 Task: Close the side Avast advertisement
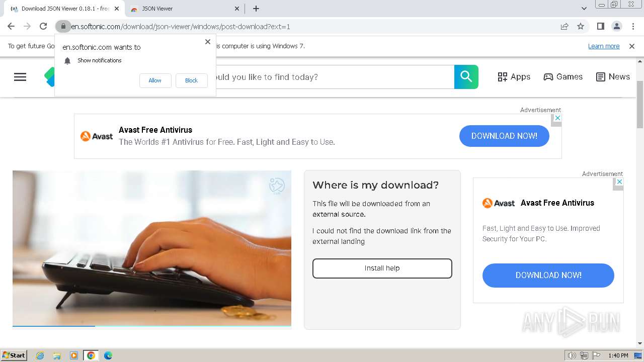[x=619, y=182]
